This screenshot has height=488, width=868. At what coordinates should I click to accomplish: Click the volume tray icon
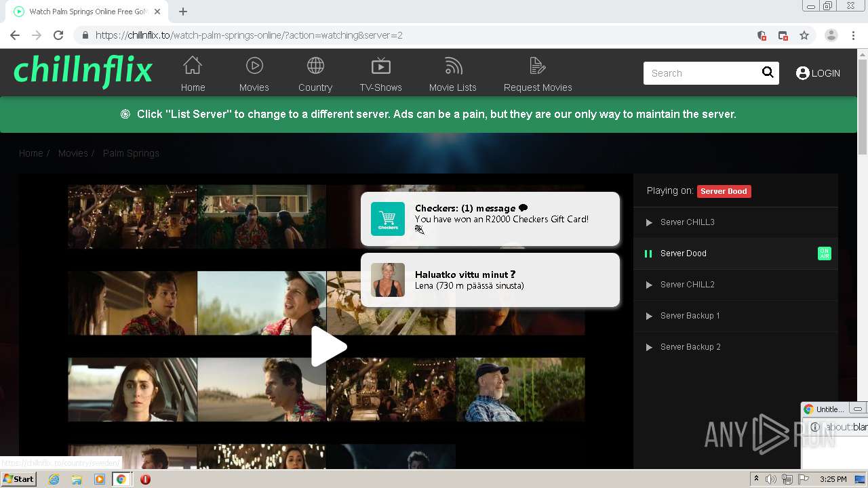771,479
